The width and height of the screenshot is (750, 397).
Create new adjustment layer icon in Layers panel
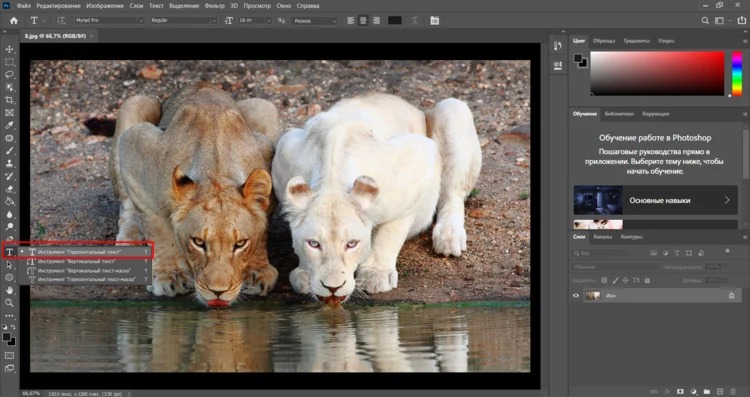694,392
